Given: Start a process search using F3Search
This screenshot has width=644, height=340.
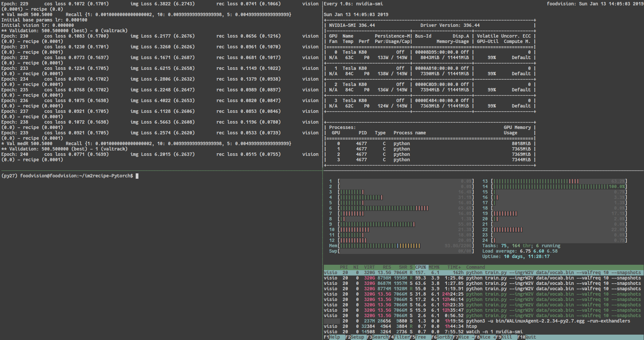Looking at the screenshot, I should click(377, 337).
